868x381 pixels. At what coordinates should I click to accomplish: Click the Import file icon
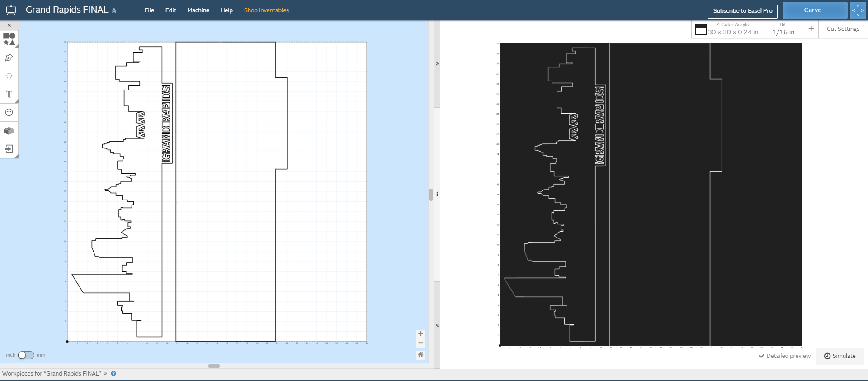(9, 149)
